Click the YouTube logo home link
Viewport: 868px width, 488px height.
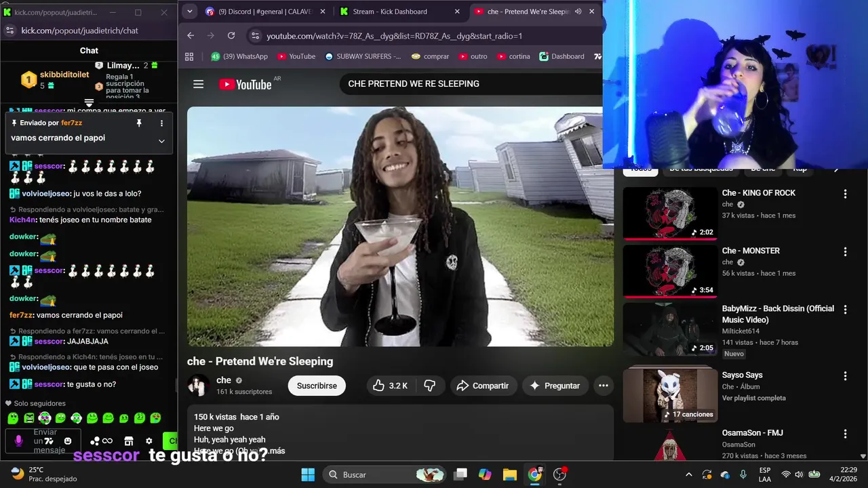pyautogui.click(x=245, y=84)
